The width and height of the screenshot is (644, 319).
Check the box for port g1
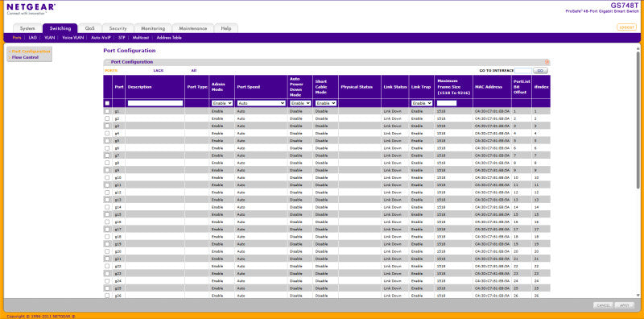point(107,111)
